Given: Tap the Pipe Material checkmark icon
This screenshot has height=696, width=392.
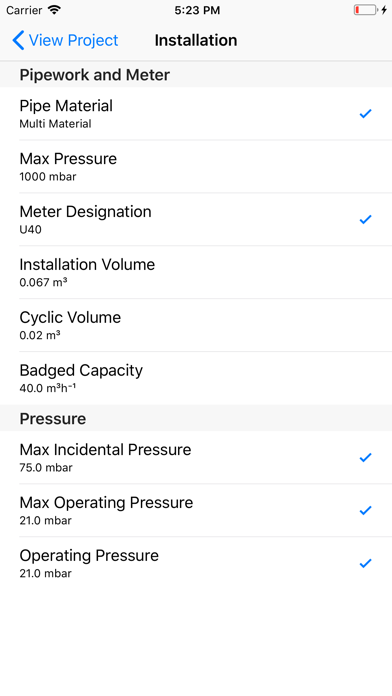Looking at the screenshot, I should click(365, 114).
